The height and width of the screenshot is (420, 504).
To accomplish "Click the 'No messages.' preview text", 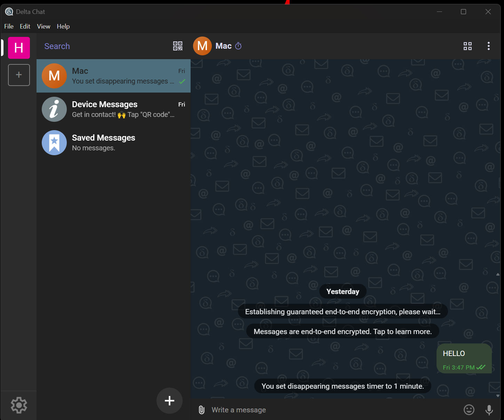I will 94,148.
